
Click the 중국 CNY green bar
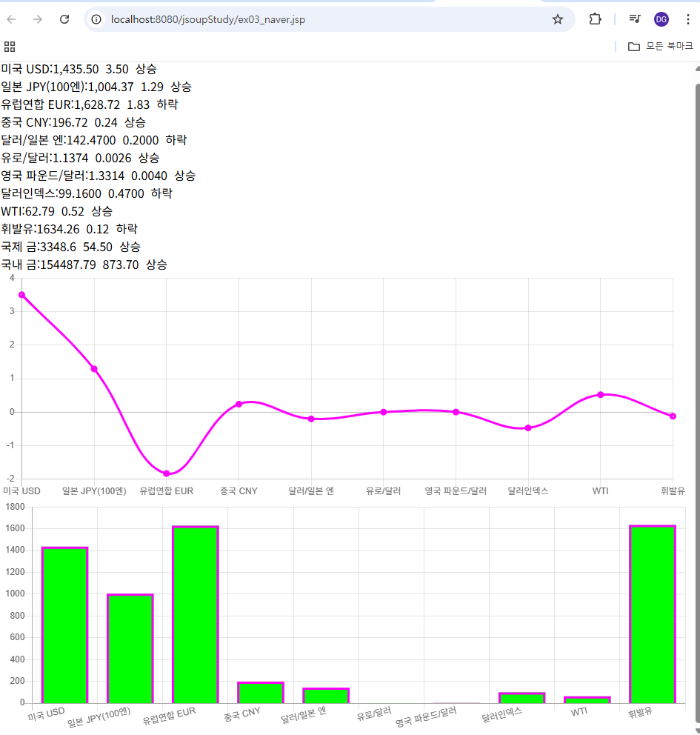tap(261, 692)
